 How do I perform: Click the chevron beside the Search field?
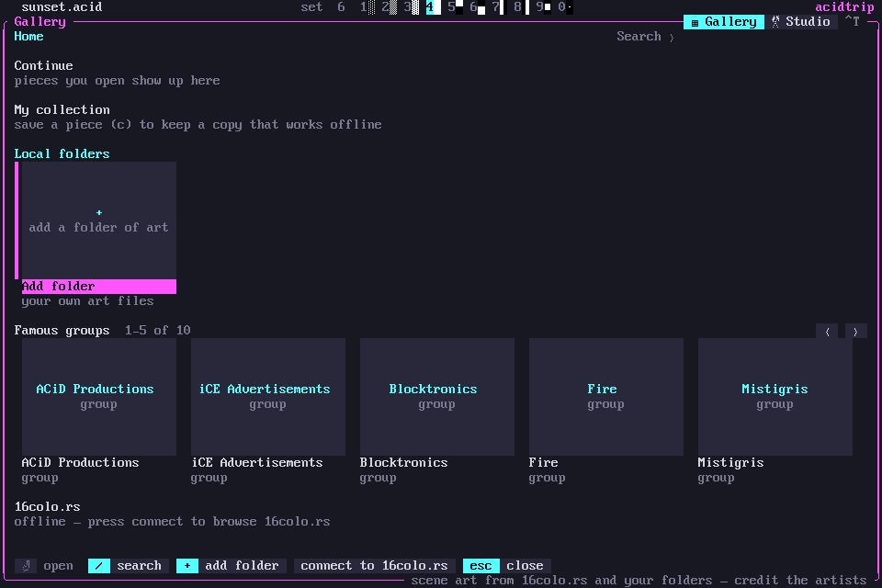(x=672, y=37)
